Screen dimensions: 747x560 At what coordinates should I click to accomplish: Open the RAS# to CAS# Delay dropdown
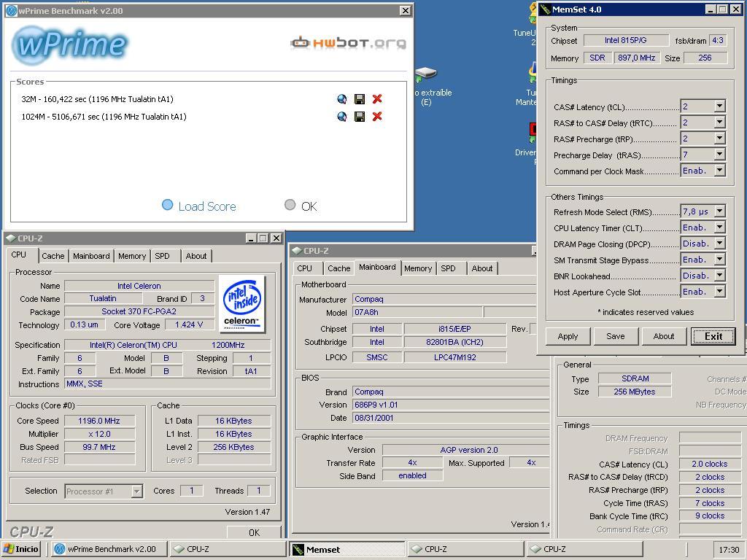[719, 122]
